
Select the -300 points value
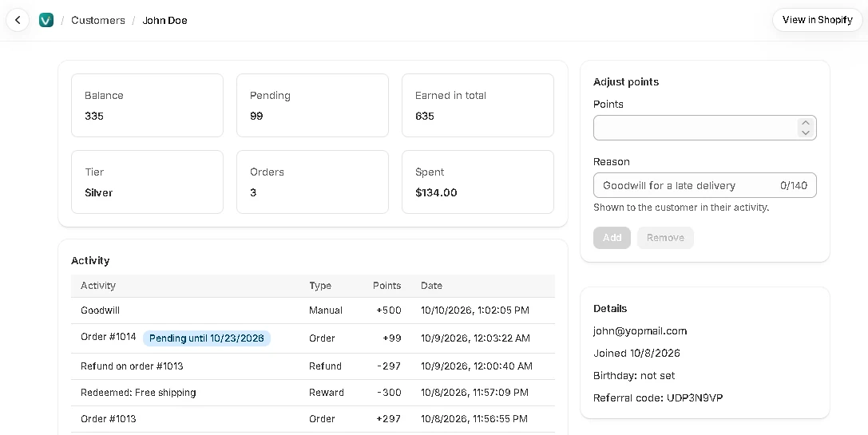389,393
